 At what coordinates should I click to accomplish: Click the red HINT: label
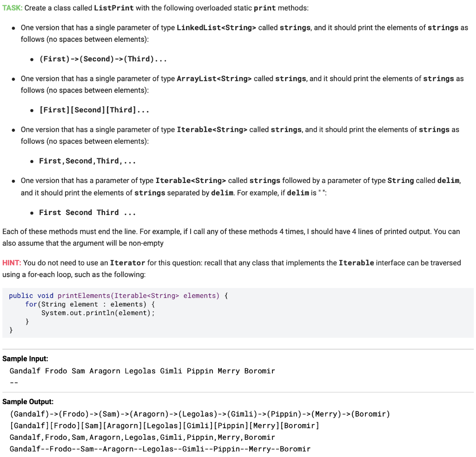pos(12,263)
